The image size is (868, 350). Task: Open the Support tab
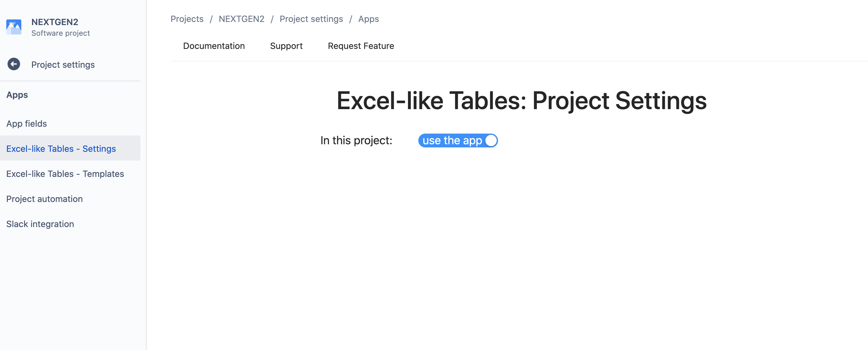tap(286, 46)
